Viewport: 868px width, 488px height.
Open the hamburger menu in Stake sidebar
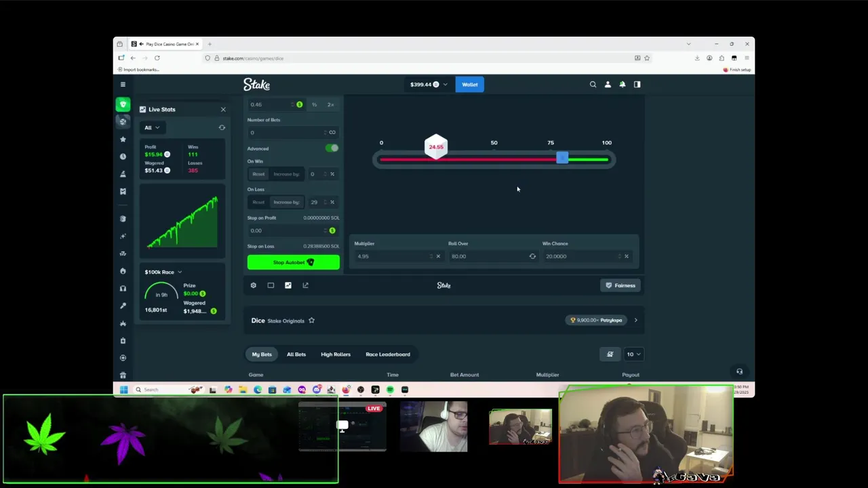coord(123,84)
